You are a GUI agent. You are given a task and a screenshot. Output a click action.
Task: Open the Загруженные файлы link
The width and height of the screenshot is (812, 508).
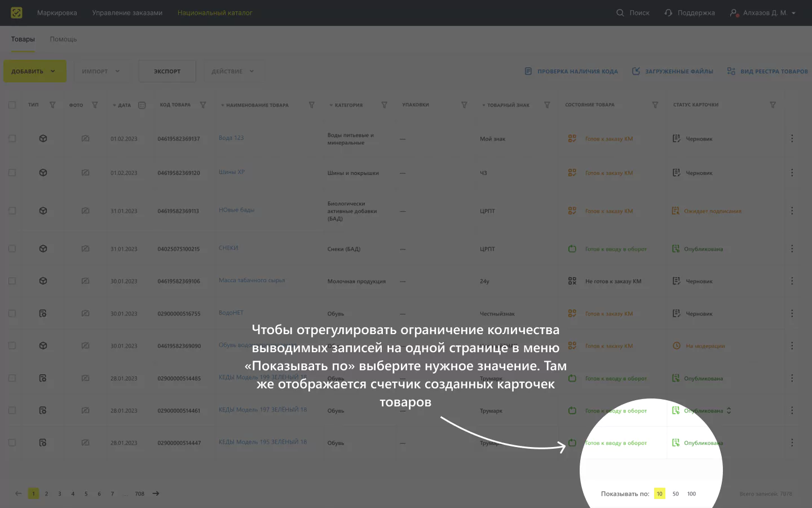(672, 71)
